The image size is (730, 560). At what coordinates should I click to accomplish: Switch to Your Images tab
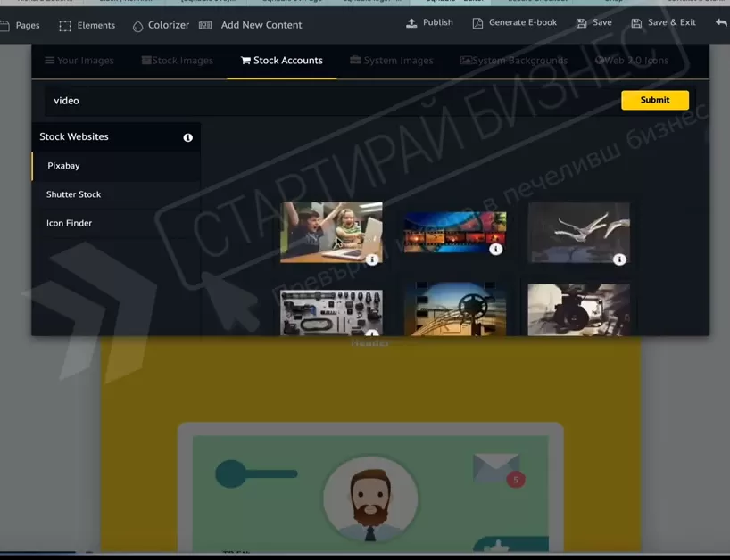tap(79, 61)
